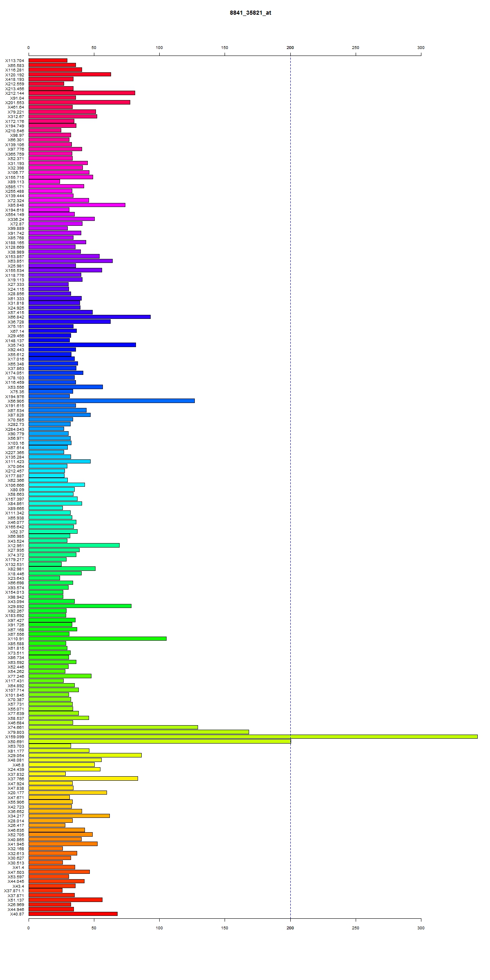Select the X155.534 label
490x980 pixels.
tap(15, 270)
